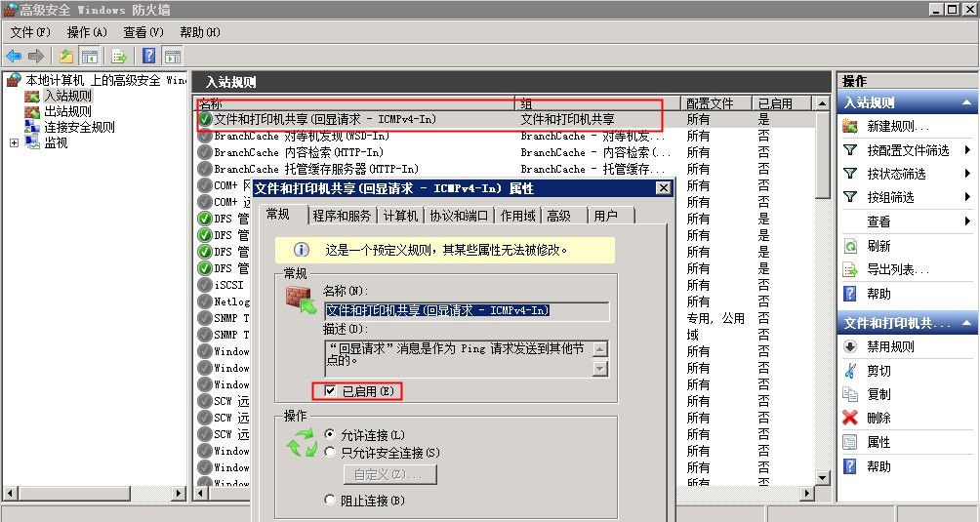
Task: Click 刷新 in the actions pane
Action: pos(878,246)
